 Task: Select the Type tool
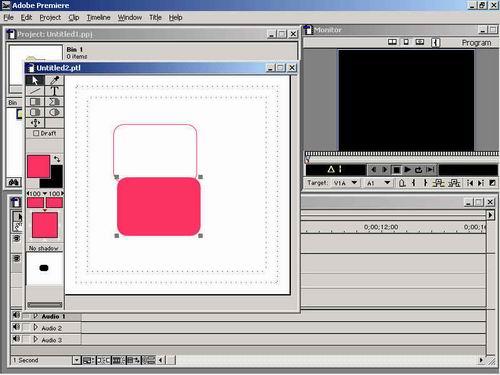pyautogui.click(x=54, y=91)
